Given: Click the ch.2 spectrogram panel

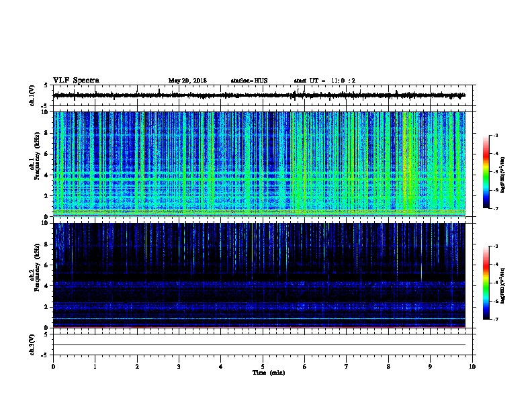Looking at the screenshot, I should (x=259, y=275).
